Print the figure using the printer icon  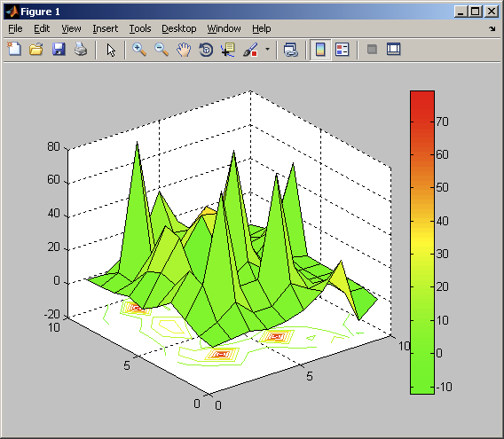[x=81, y=50]
